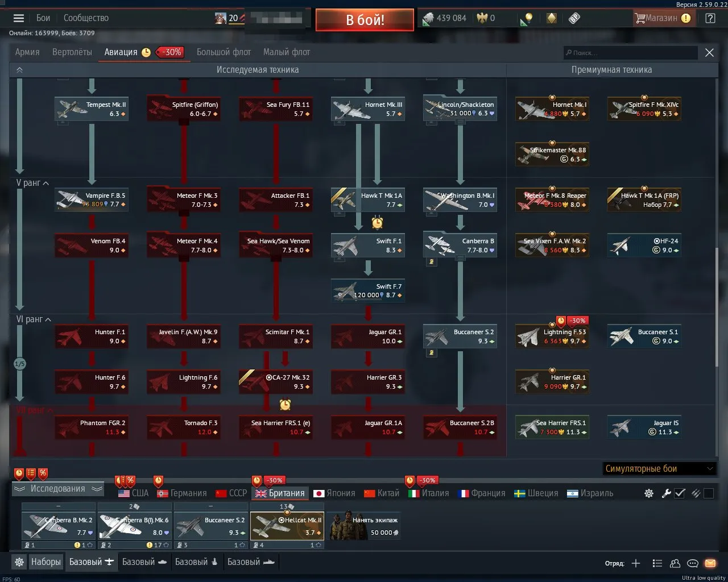Open the chat speech bubble icon

pyautogui.click(x=693, y=563)
